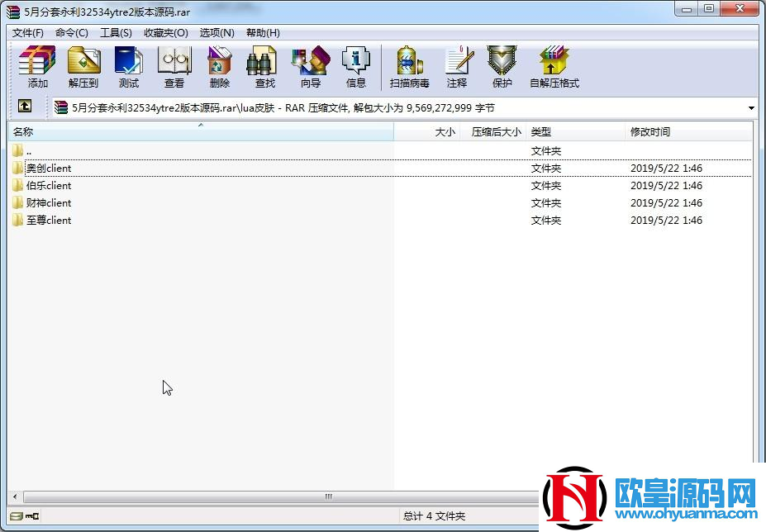The height and width of the screenshot is (532, 766).
Task: Expand the address path dropdown arrow
Action: [x=751, y=108]
